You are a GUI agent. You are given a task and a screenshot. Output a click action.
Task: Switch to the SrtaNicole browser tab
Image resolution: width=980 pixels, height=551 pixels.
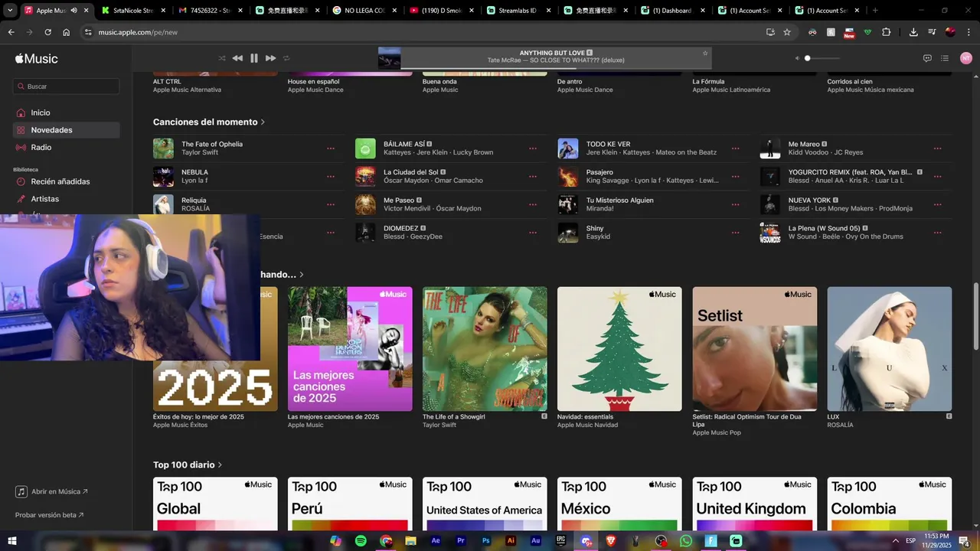[x=132, y=11]
